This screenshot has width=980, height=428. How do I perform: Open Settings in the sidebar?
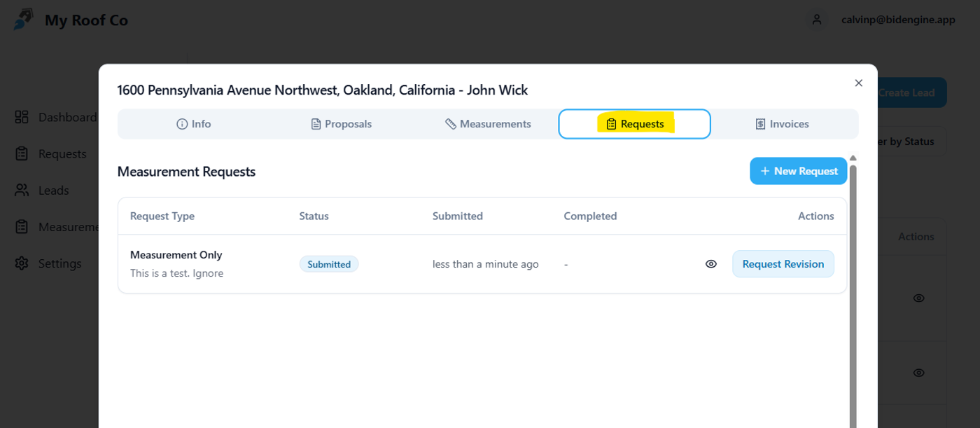point(48,263)
